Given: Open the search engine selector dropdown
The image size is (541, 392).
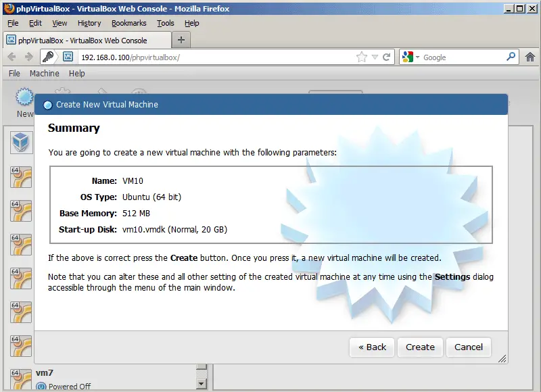Looking at the screenshot, I should (x=410, y=57).
